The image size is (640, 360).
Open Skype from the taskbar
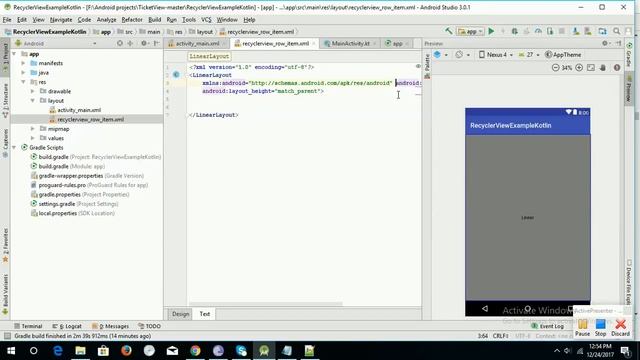(x=241, y=351)
